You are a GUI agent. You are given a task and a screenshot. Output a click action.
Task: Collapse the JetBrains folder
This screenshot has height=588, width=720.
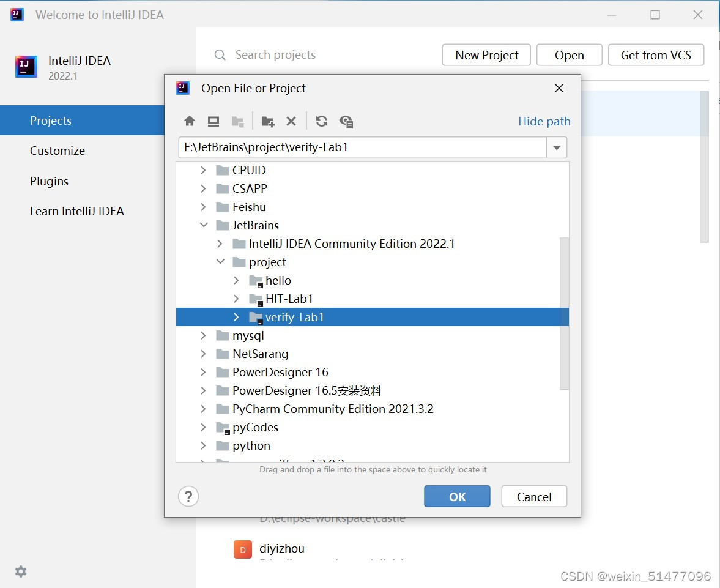(x=204, y=225)
